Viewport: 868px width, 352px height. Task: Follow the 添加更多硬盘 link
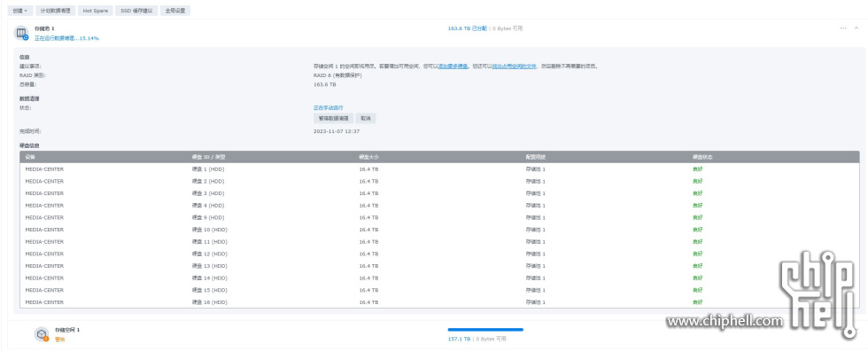pyautogui.click(x=453, y=66)
